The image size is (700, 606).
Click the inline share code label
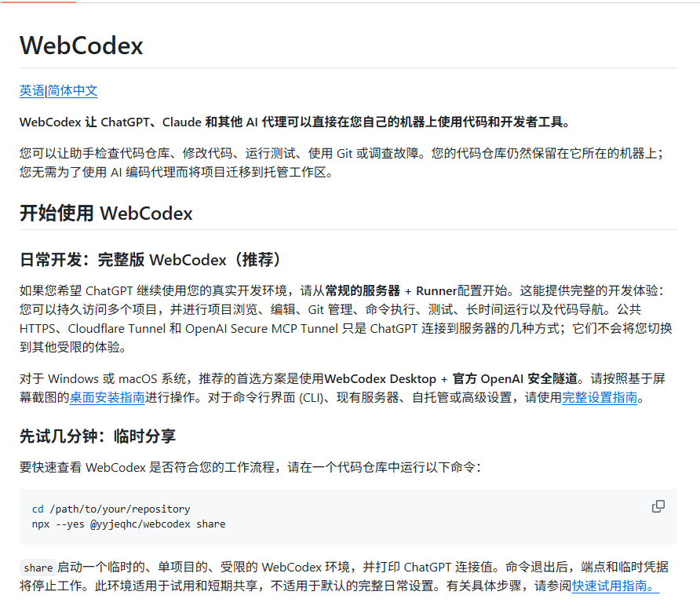tap(38, 568)
